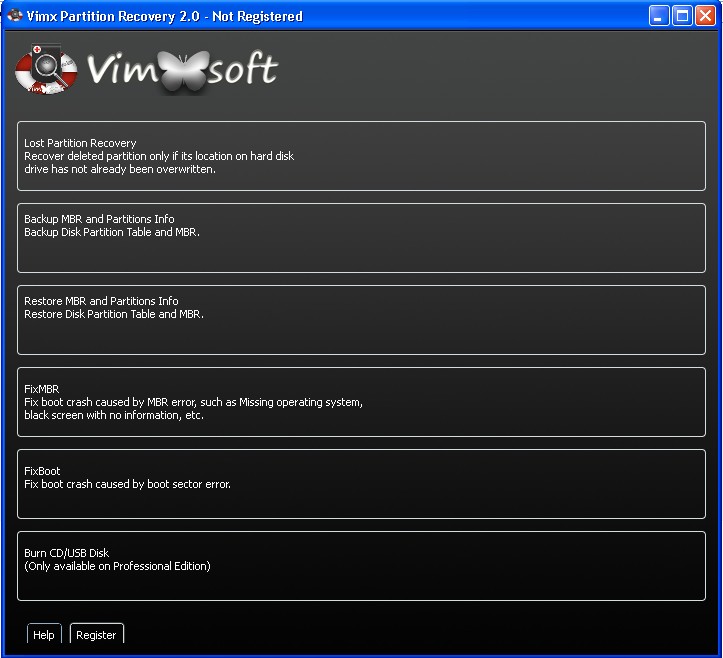Select Backup MBR and Partitions Info
The width and height of the screenshot is (723, 658).
(x=361, y=238)
